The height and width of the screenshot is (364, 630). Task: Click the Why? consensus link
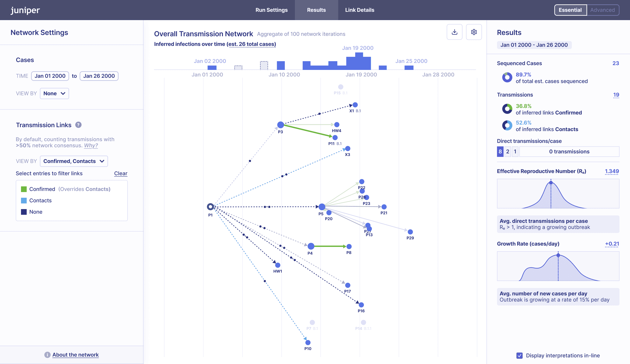[x=91, y=145]
